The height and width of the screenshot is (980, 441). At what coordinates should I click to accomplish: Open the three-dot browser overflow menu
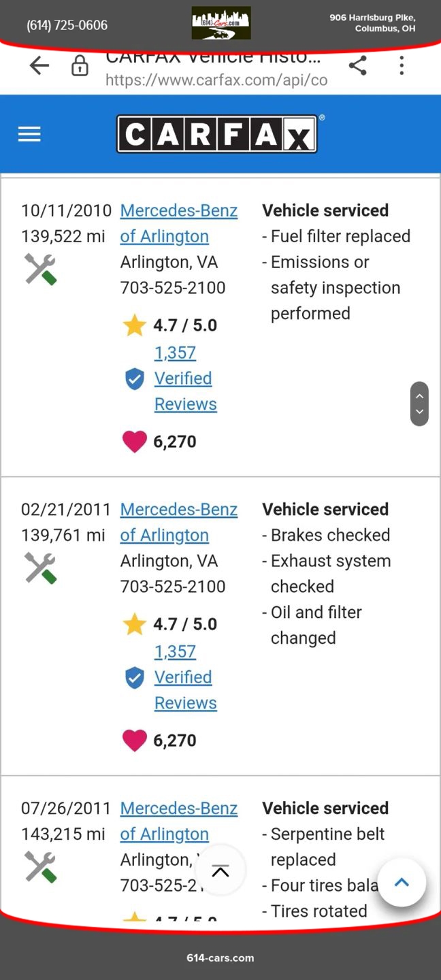402,66
